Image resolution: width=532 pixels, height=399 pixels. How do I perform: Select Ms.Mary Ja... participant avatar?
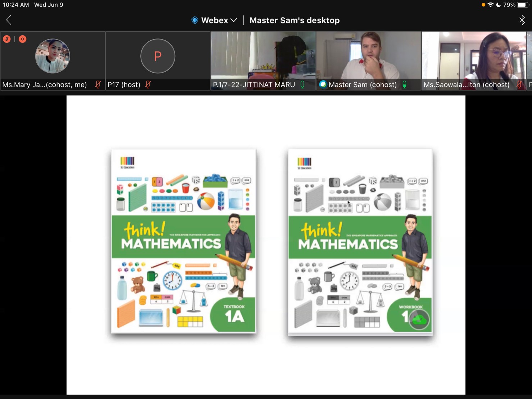pos(53,56)
